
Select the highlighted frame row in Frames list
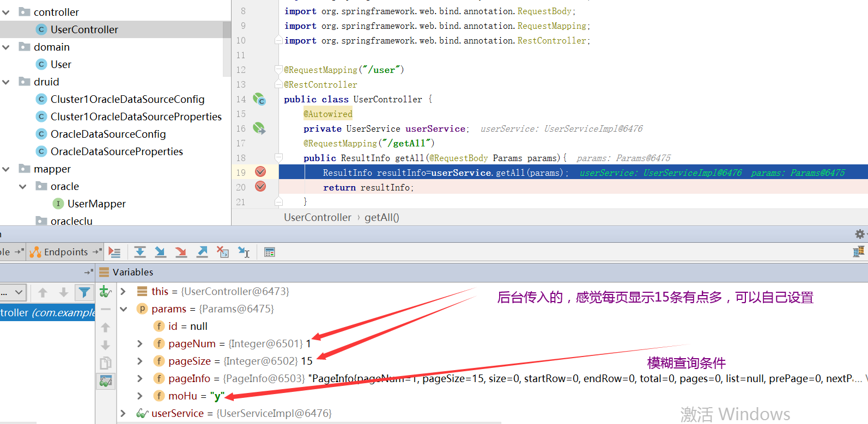click(47, 312)
